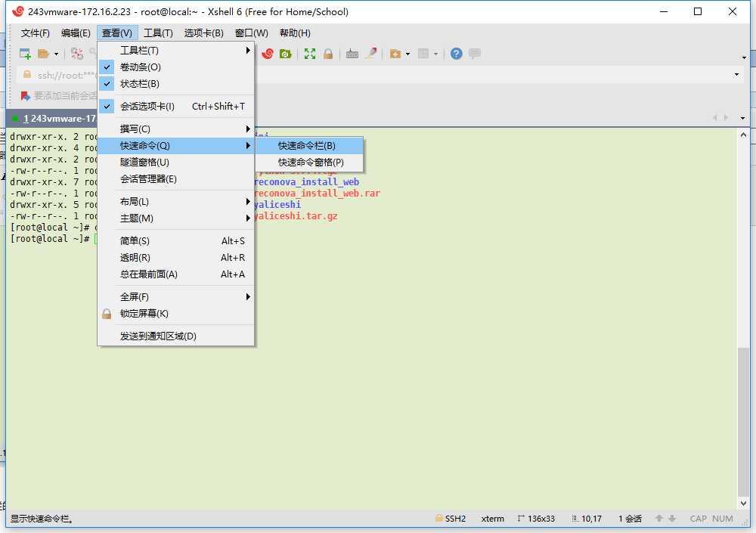This screenshot has width=756, height=533.
Task: Click the highlighter pen toolbar icon
Action: [370, 54]
